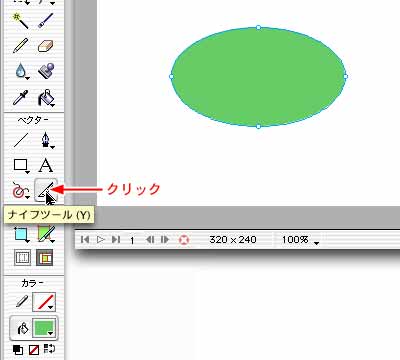Select the Line tool
Screen dimensions: 400x360
[21, 140]
